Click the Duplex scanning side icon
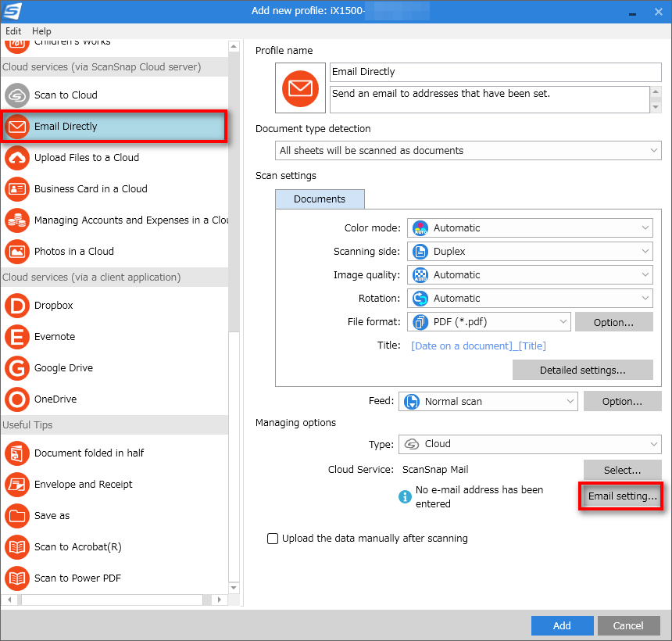The image size is (672, 641). [x=420, y=252]
